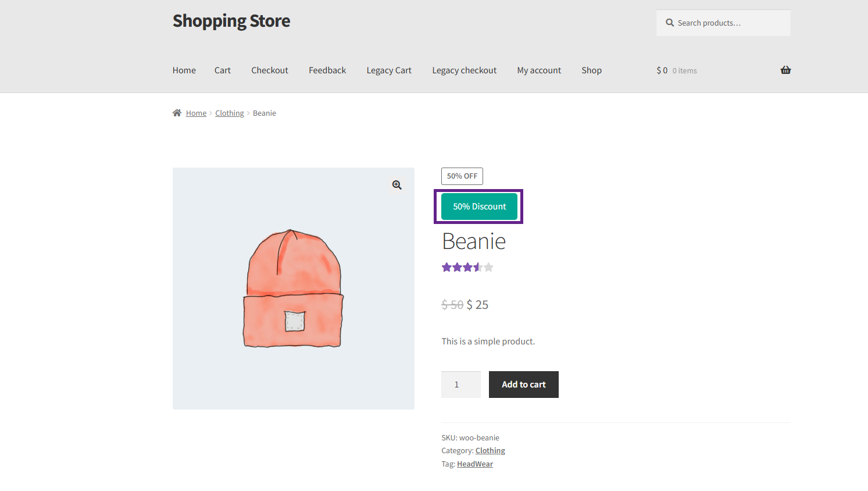Image resolution: width=868 pixels, height=491 pixels.
Task: Click the basket icon in the header
Action: point(785,70)
